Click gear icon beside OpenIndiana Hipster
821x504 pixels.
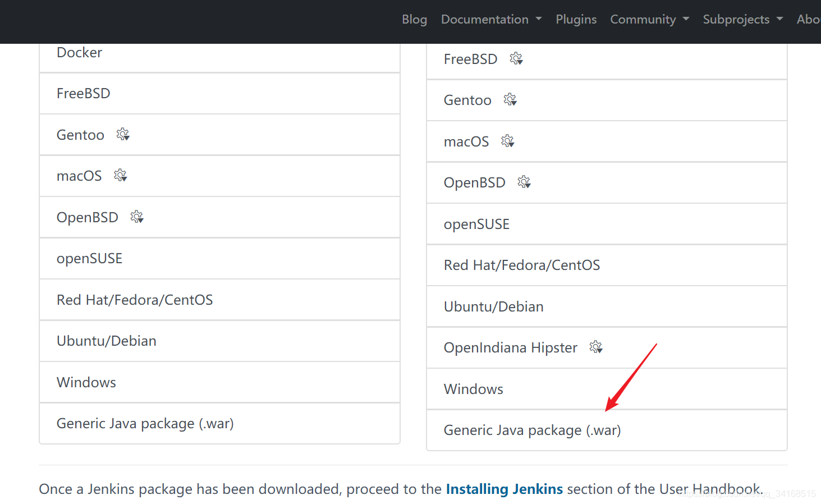(596, 347)
